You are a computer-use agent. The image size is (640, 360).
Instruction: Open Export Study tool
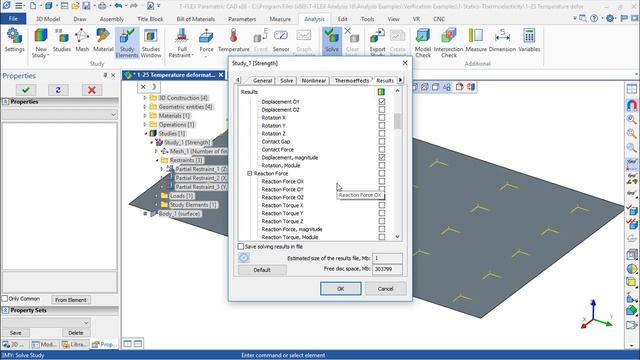point(377,42)
